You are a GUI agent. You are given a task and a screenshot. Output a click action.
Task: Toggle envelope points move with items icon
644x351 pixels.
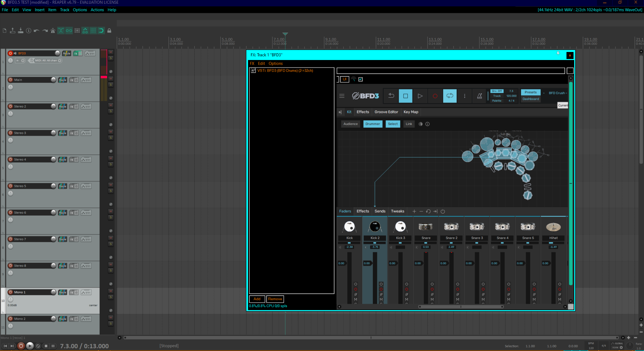[x=85, y=31]
